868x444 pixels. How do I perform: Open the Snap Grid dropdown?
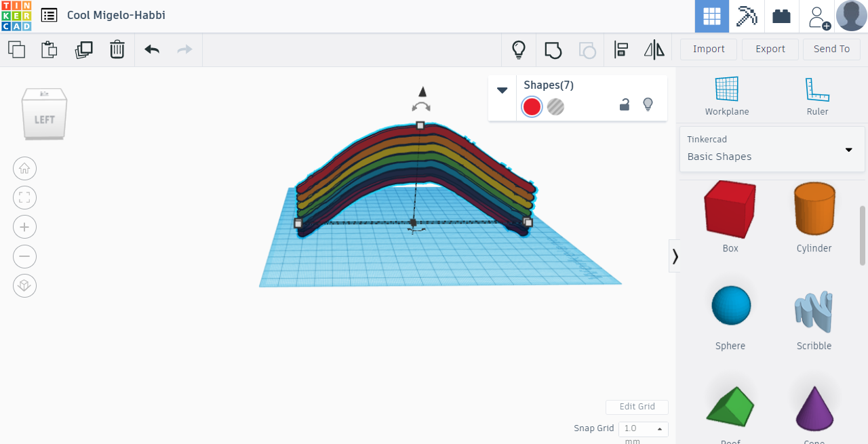coord(643,429)
